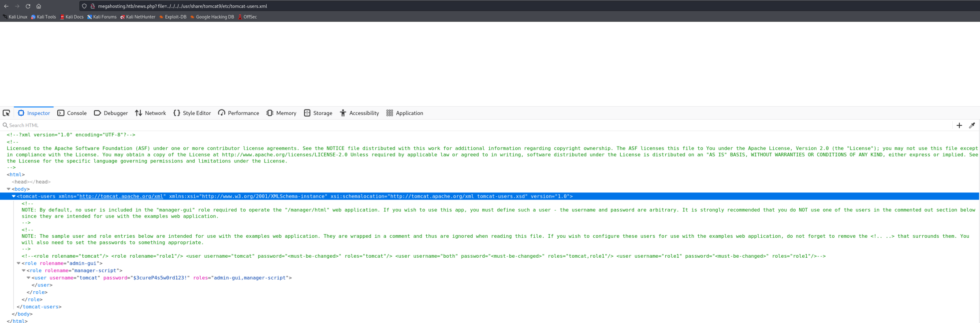
Task: Reload the current page
Action: point(28,6)
